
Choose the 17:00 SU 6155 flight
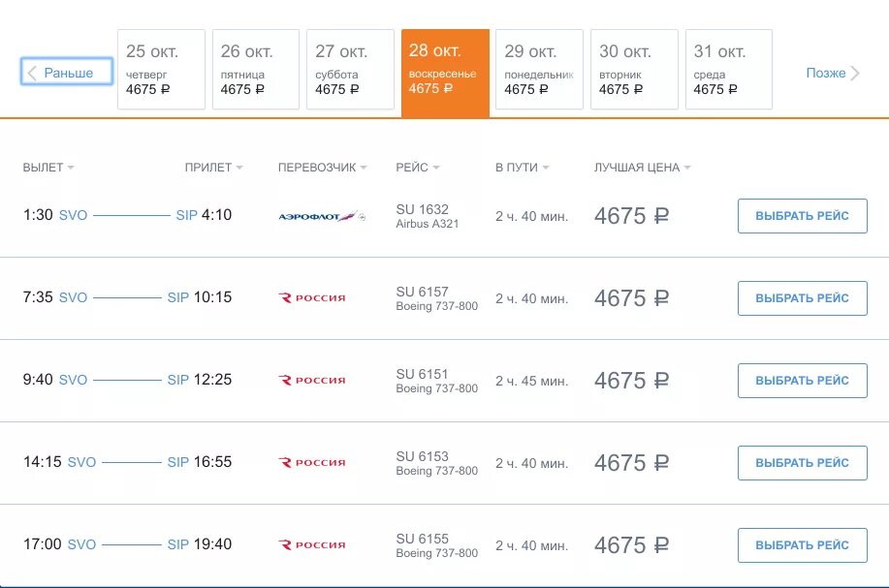802,545
